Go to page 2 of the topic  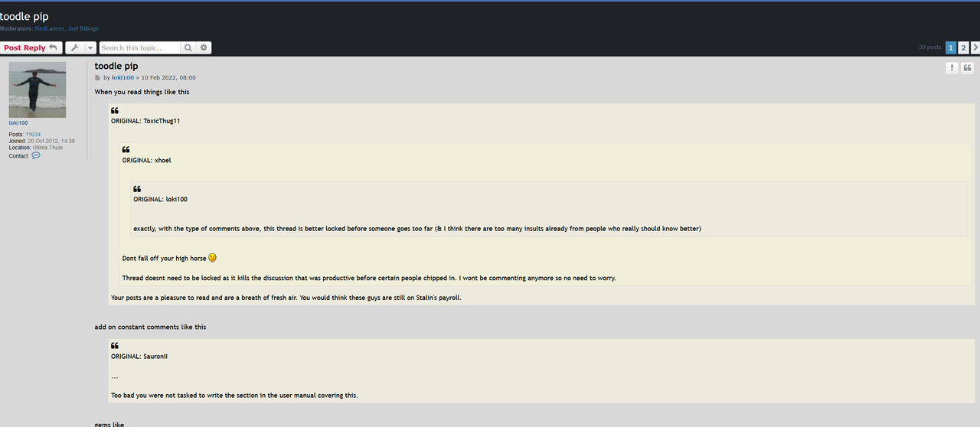pos(964,47)
